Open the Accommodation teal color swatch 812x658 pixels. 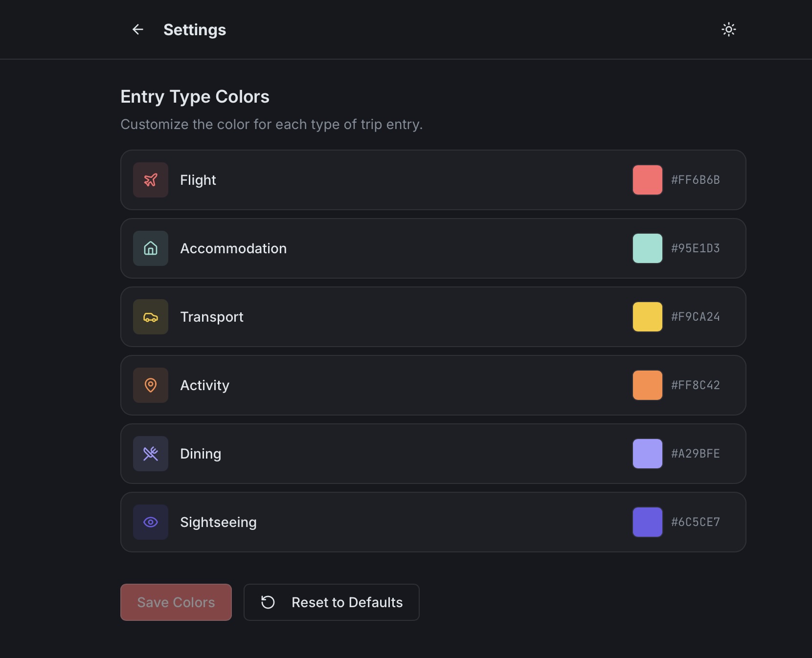tap(647, 248)
